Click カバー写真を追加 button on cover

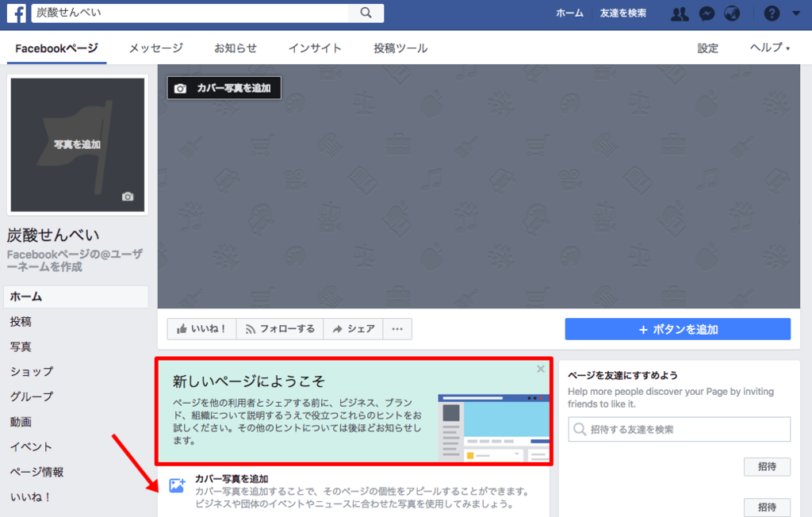[224, 88]
